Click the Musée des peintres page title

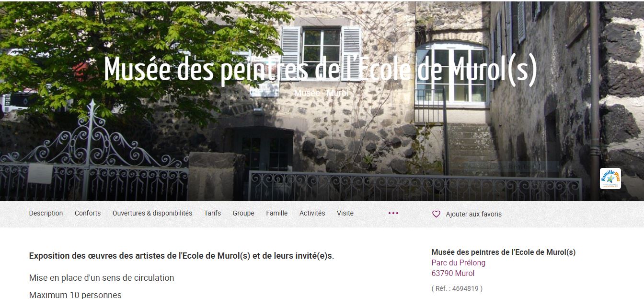tap(321, 69)
